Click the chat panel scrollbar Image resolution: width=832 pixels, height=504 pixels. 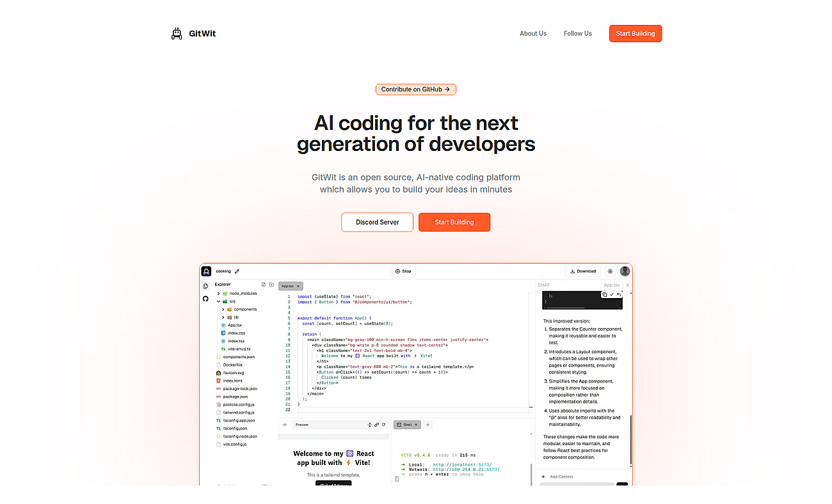coord(631,441)
